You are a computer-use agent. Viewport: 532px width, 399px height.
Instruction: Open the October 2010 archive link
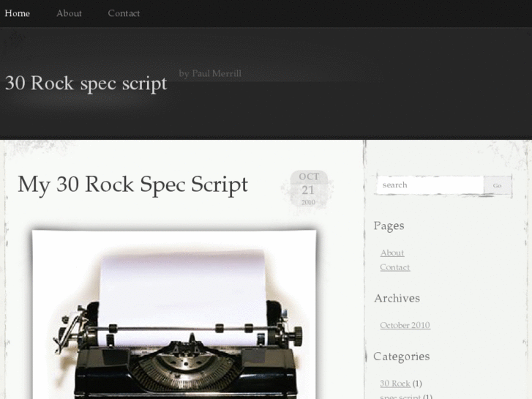405,325
